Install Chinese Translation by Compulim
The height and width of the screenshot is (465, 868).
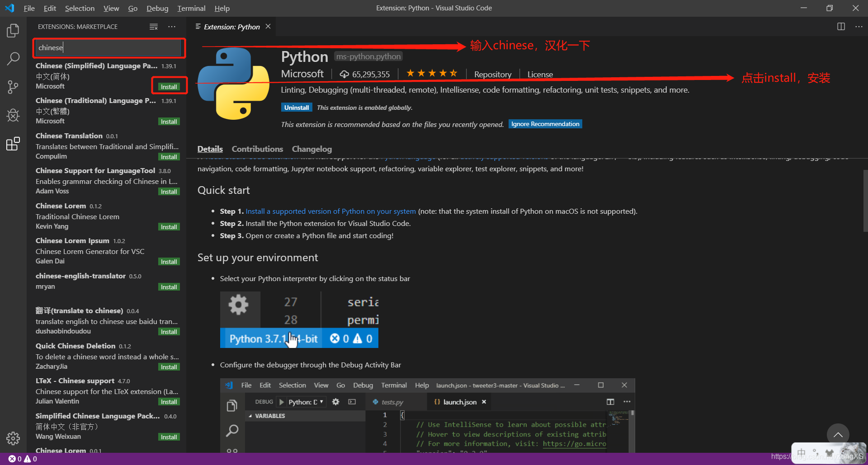(169, 157)
